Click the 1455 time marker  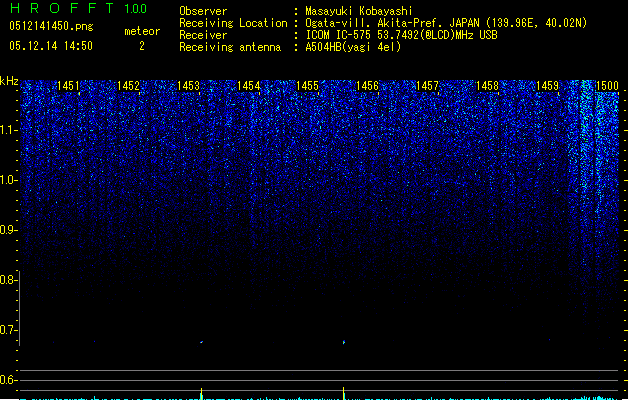(307, 86)
